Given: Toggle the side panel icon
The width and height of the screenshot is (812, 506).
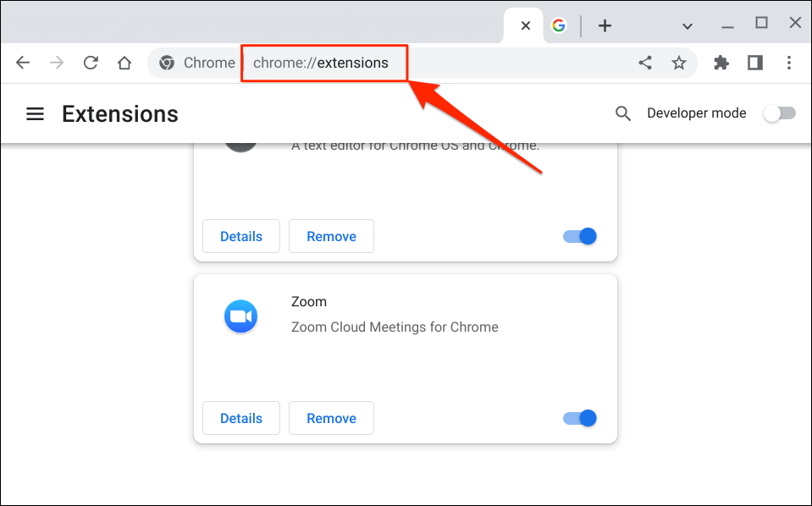Looking at the screenshot, I should (755, 63).
